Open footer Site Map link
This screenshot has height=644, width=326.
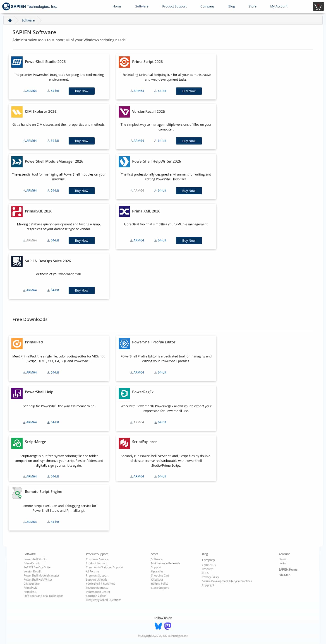[284, 575]
